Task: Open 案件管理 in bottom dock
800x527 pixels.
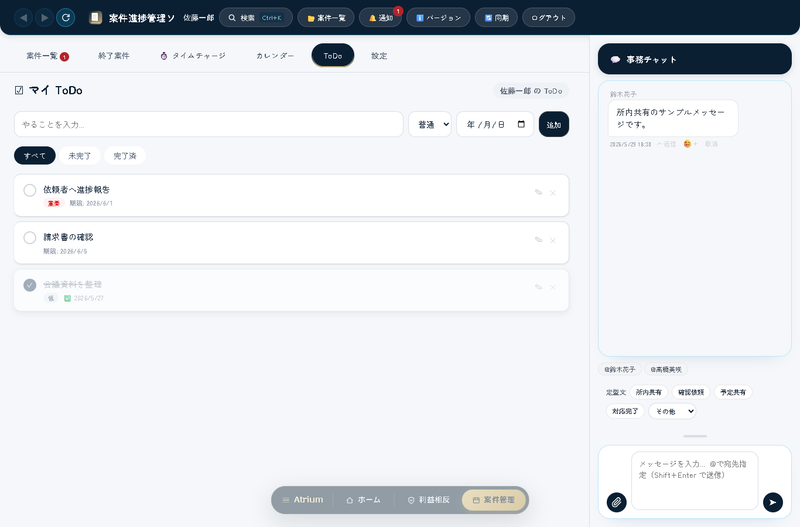Action: tap(494, 500)
